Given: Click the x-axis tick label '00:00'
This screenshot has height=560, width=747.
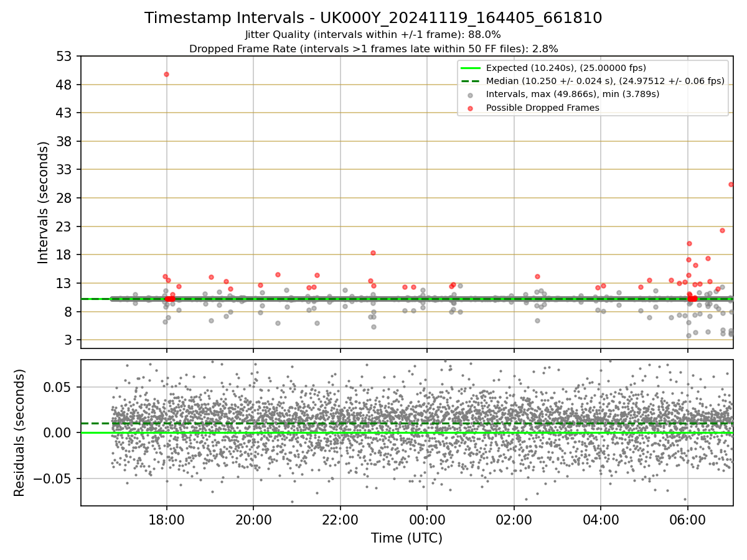Looking at the screenshot, I should click(x=427, y=519).
